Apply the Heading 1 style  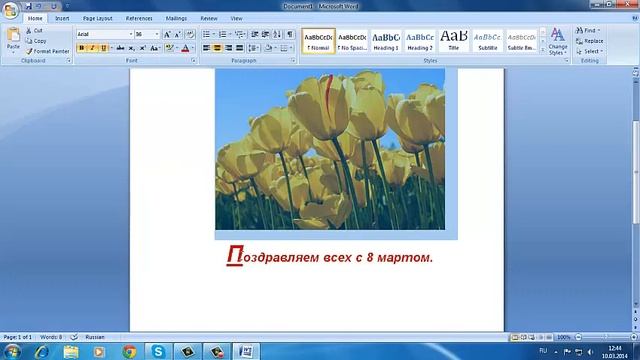tap(386, 41)
